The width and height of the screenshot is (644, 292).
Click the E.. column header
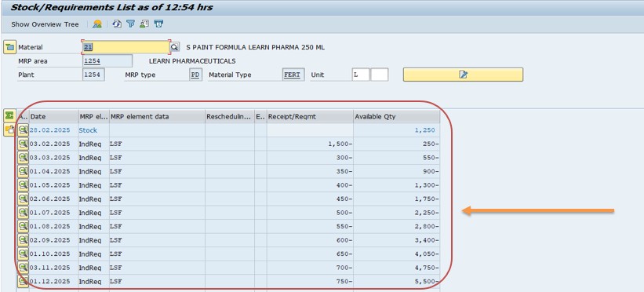pos(260,116)
